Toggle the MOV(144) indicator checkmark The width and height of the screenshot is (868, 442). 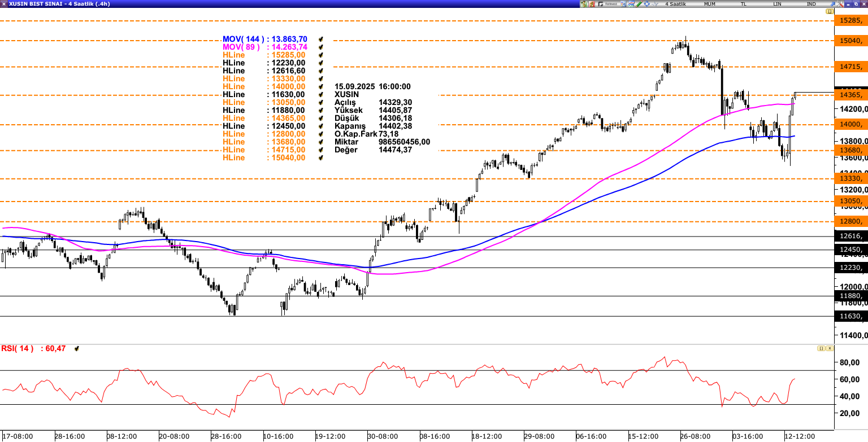(321, 40)
